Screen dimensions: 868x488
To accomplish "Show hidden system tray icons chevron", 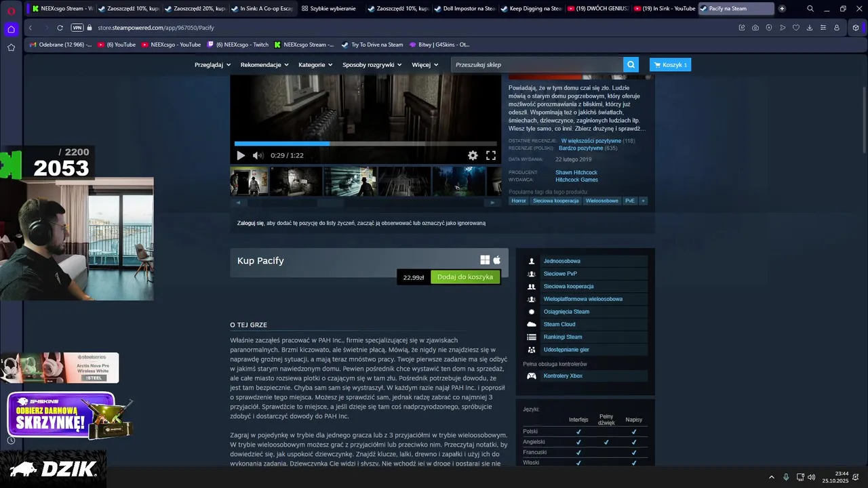I will pyautogui.click(x=771, y=477).
